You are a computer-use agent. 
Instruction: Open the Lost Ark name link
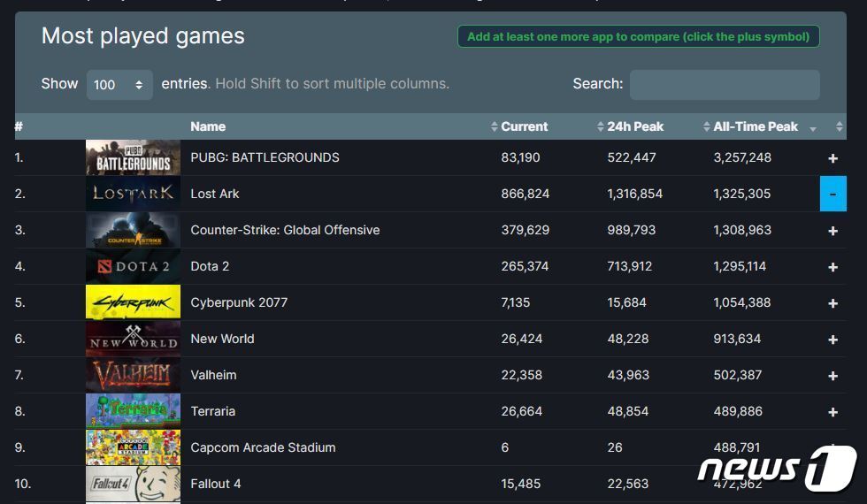coord(214,194)
